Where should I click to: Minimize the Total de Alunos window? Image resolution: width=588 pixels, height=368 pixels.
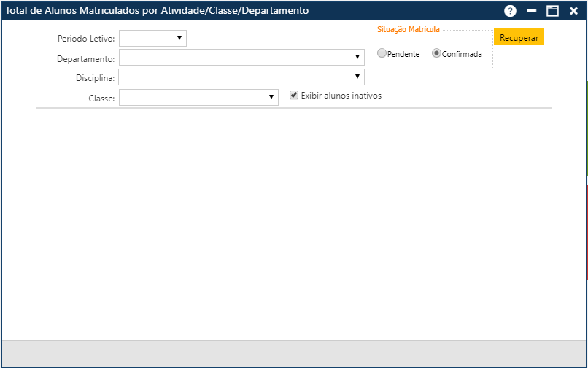(532, 11)
